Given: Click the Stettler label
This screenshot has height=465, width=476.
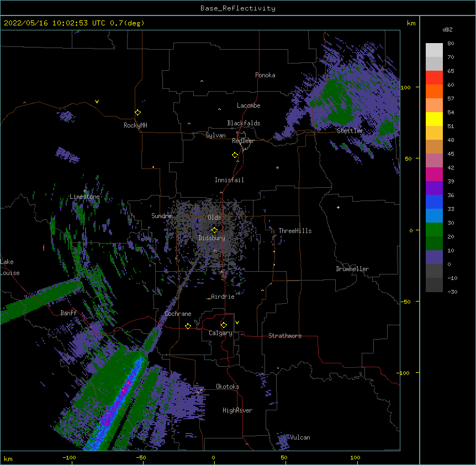Looking at the screenshot, I should [x=350, y=131].
